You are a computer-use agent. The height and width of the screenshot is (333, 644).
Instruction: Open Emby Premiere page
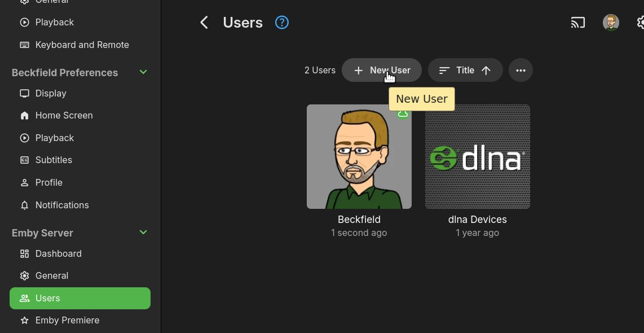(x=80, y=320)
